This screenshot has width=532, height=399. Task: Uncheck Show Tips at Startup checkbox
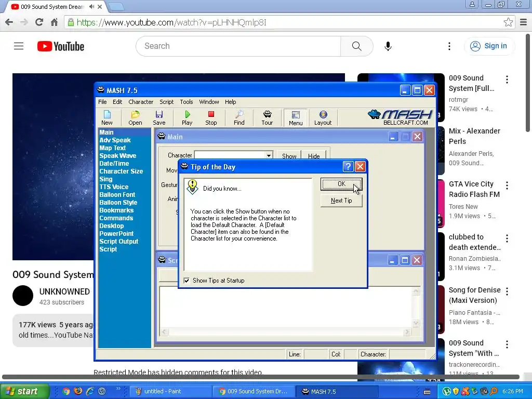(x=187, y=280)
